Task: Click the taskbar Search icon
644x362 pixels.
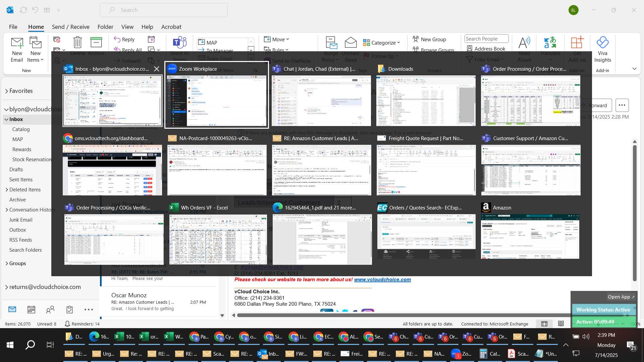Action: coord(30,345)
